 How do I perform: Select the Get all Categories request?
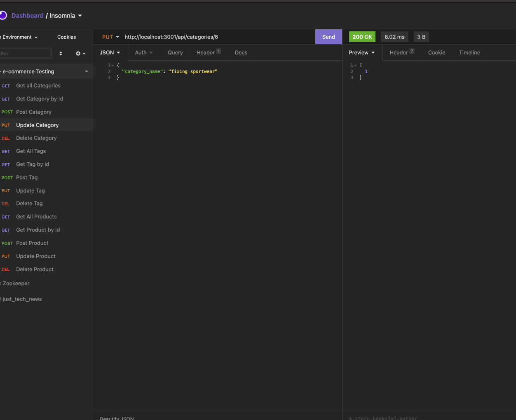pyautogui.click(x=46, y=86)
